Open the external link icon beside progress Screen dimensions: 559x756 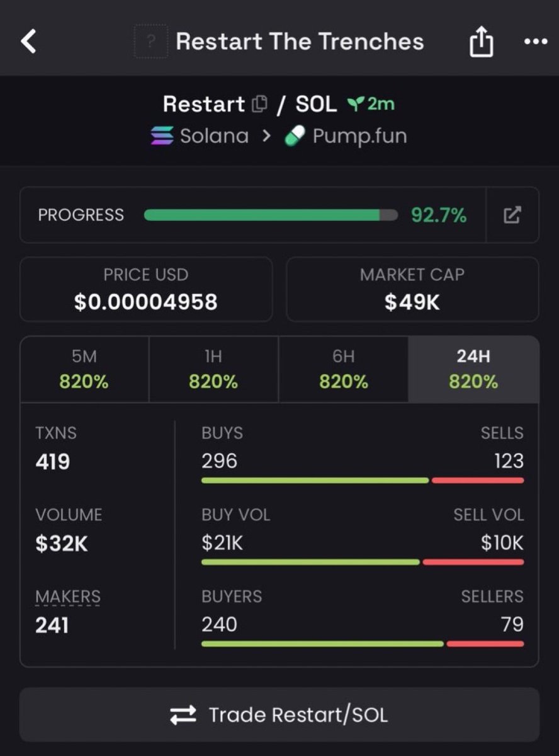[512, 215]
